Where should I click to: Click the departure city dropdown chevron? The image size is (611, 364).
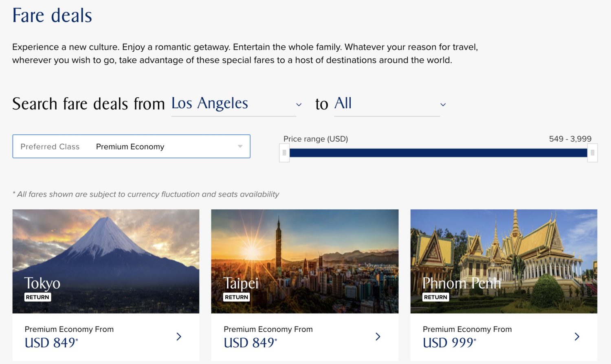pyautogui.click(x=299, y=105)
